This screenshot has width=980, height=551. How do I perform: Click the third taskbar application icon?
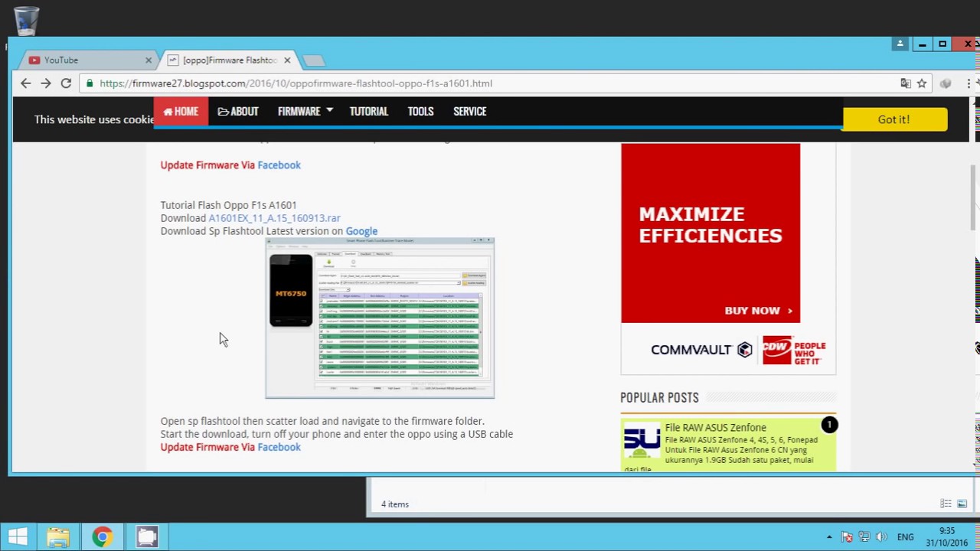pos(147,537)
